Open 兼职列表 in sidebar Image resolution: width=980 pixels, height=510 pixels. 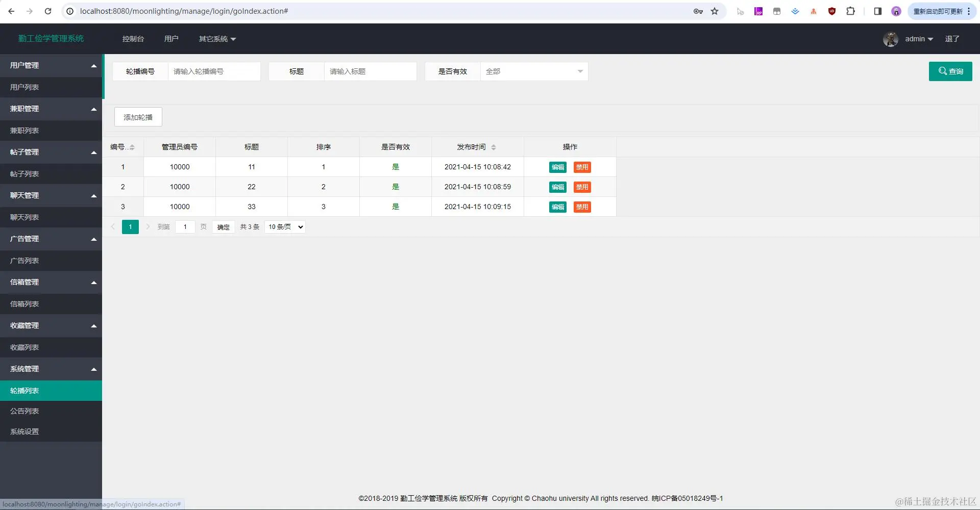pyautogui.click(x=51, y=131)
